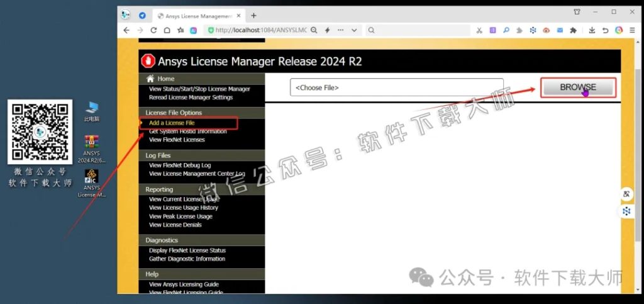Click the localhost URL address field
The image size is (644, 304).
coord(261,30)
